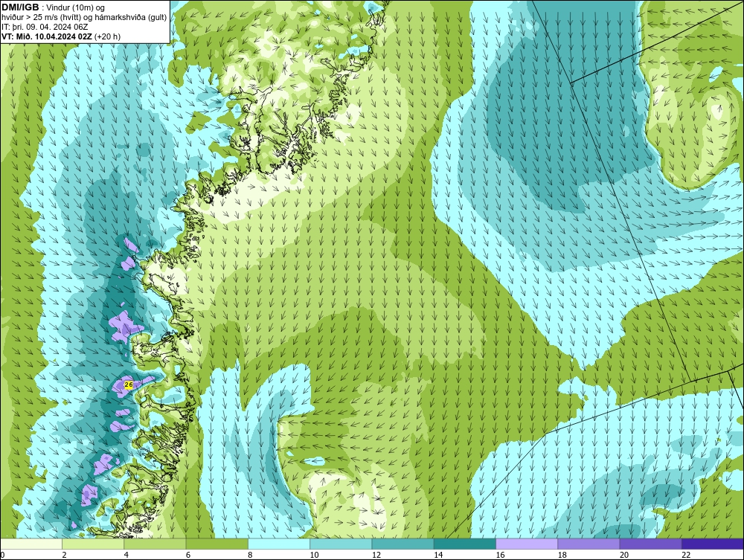Screen dimensions: 744x560
Task: Select the 4–6 m/s green legend swatch
Action: pyautogui.click(x=155, y=544)
